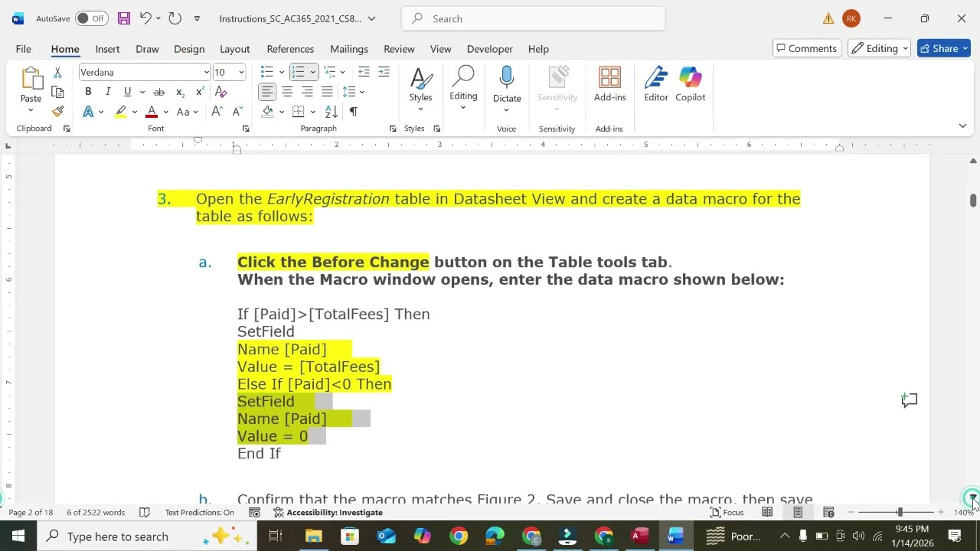Open the Add-ins gallery
The width and height of the screenshot is (980, 551).
tap(609, 84)
